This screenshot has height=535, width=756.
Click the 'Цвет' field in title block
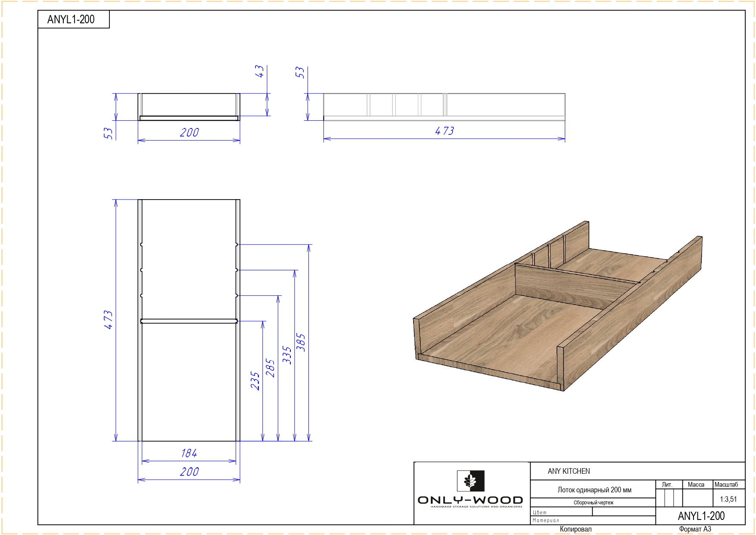540,512
